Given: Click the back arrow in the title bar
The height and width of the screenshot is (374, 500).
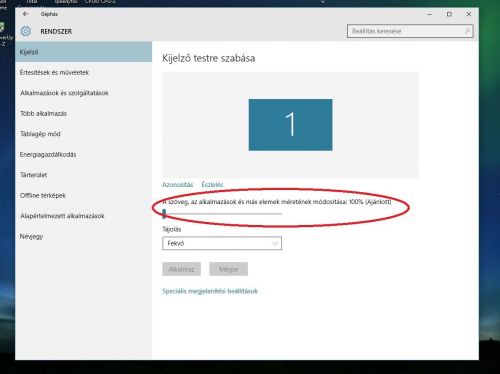Looking at the screenshot, I should tap(25, 14).
